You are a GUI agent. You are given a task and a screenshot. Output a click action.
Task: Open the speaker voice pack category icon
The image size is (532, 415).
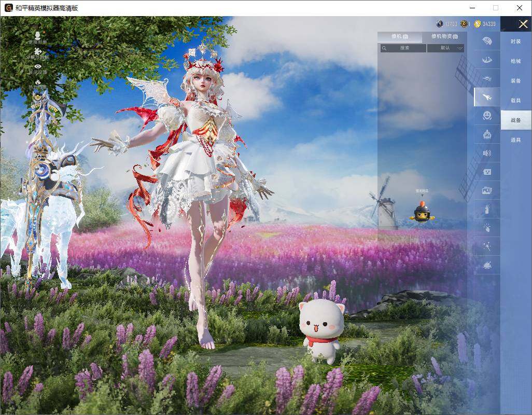coord(487,154)
